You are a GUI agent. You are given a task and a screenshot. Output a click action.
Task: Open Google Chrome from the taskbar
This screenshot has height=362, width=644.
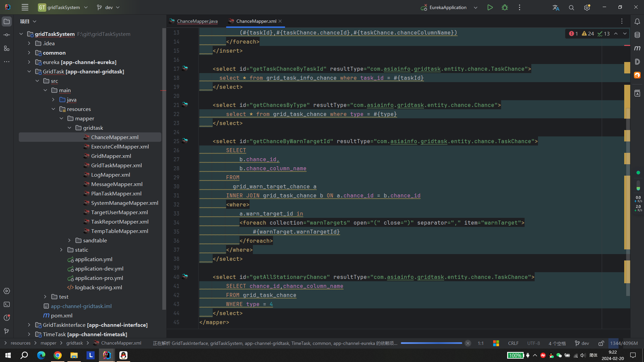pyautogui.click(x=58, y=355)
